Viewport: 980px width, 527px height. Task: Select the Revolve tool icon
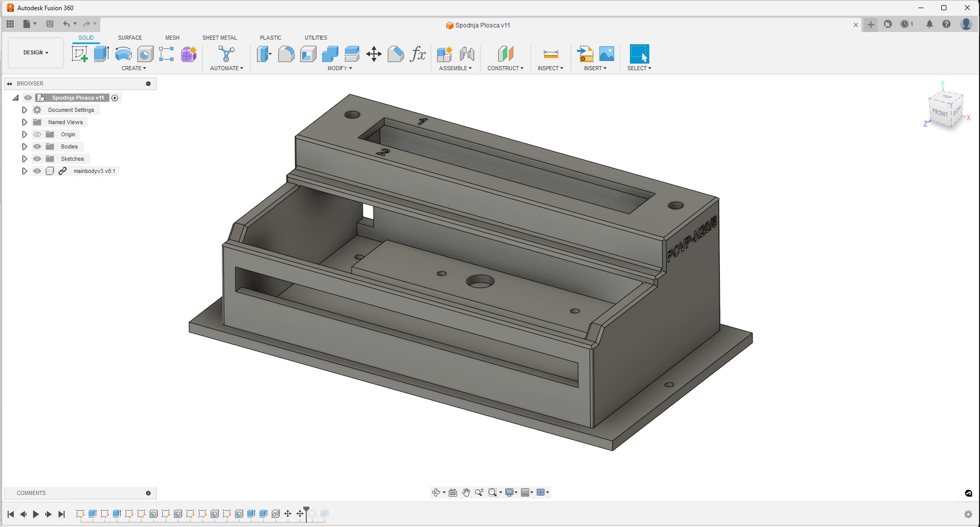coord(123,54)
